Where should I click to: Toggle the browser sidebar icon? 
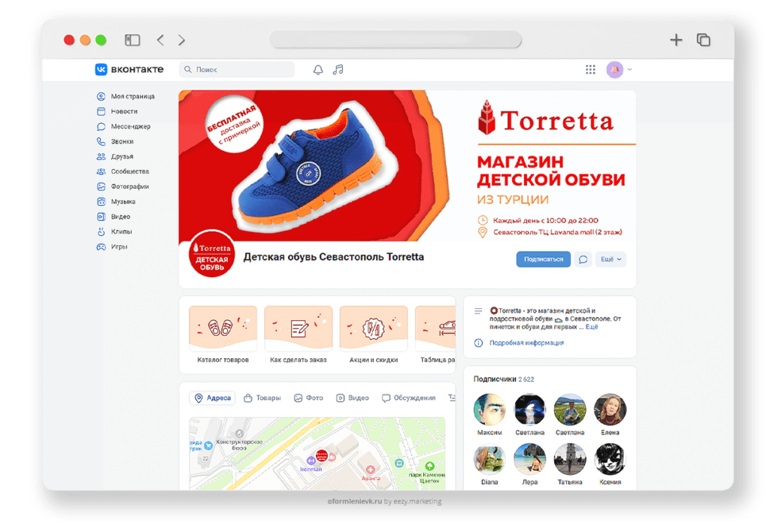coord(132,41)
